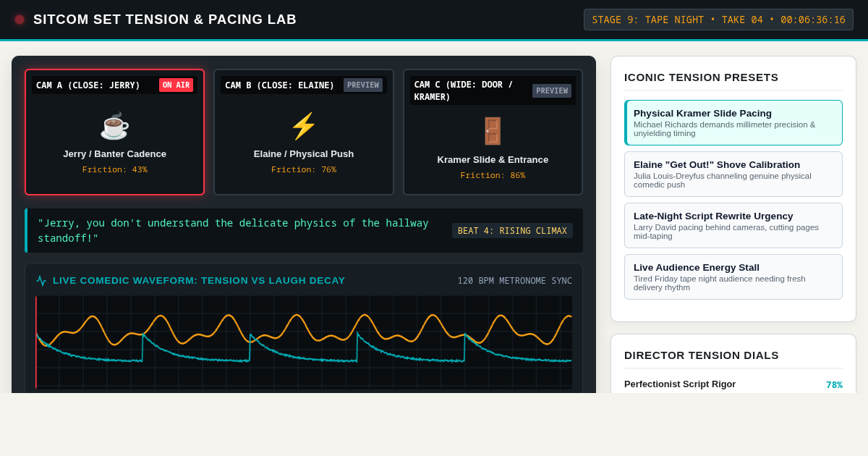Click the Director Tension Dials heading

pyautogui.click(x=702, y=355)
